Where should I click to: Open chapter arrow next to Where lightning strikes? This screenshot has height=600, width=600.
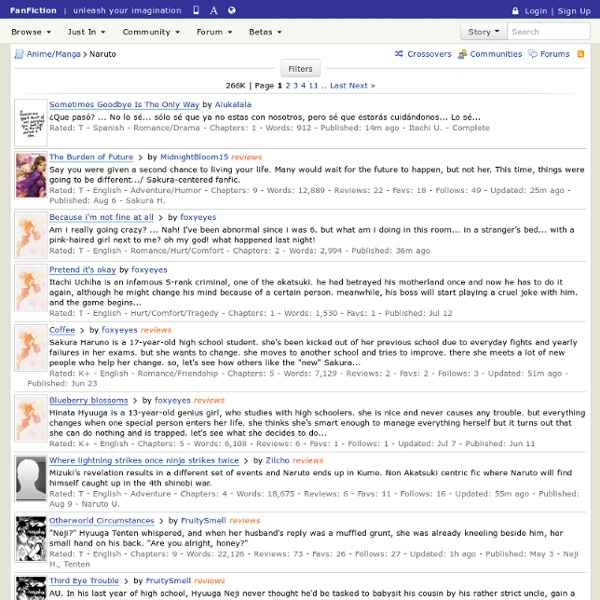click(246, 461)
